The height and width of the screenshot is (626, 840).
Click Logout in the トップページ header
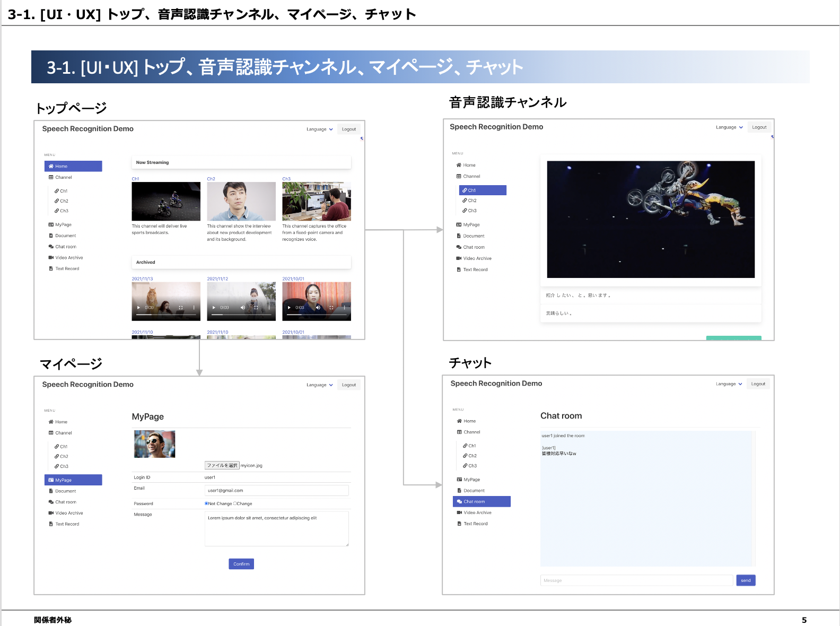tap(349, 129)
